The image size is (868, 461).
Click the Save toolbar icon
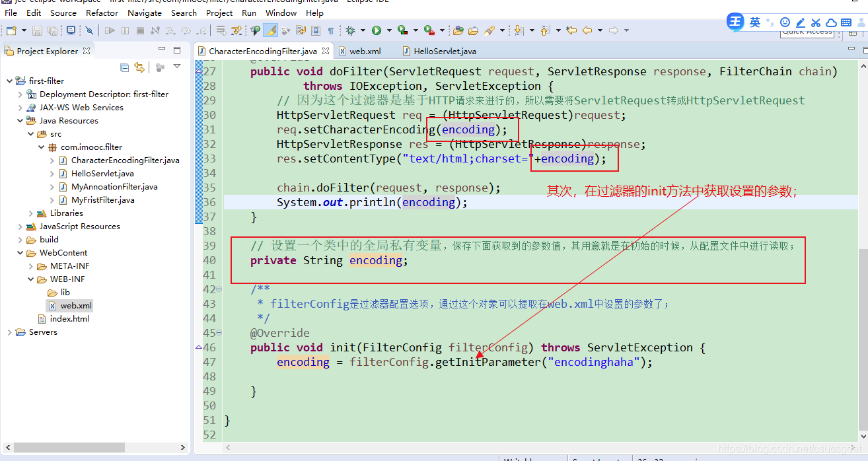[x=37, y=30]
